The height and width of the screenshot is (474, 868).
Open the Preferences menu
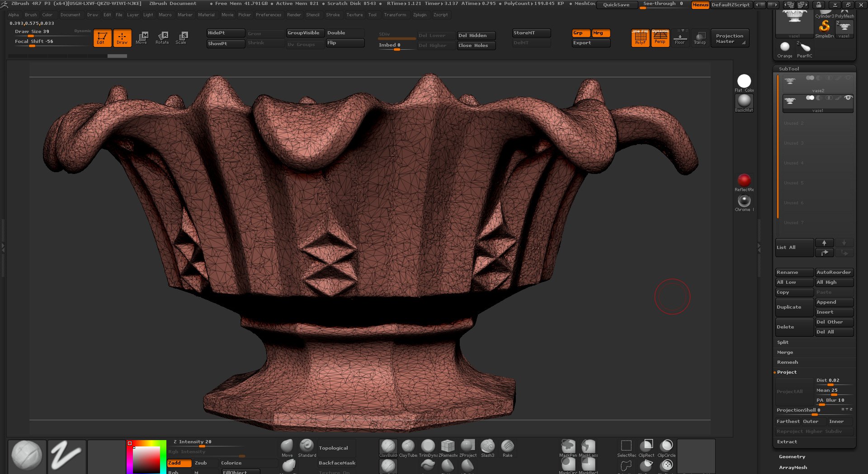click(x=268, y=14)
